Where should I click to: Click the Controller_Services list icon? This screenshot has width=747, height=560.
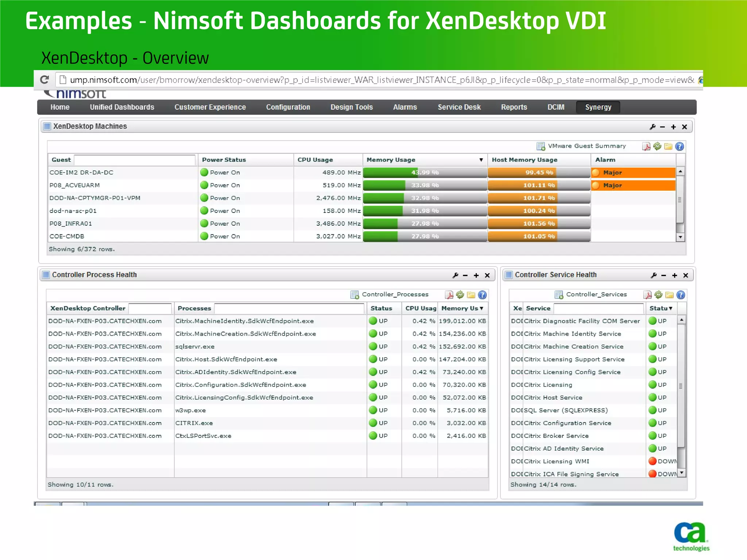[x=559, y=295]
